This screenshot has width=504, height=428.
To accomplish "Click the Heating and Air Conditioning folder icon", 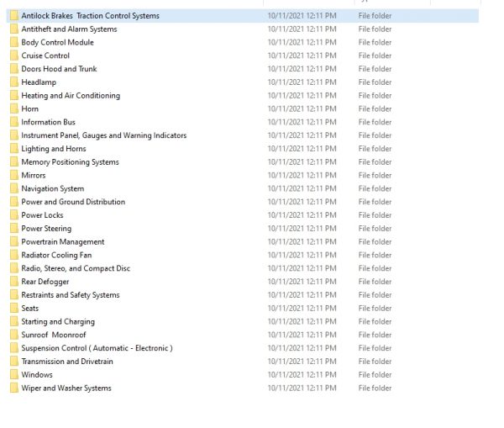I will [13, 95].
